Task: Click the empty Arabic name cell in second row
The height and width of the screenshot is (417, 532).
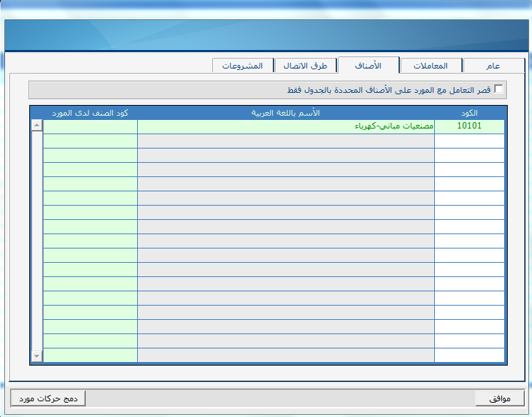Action: click(x=286, y=141)
